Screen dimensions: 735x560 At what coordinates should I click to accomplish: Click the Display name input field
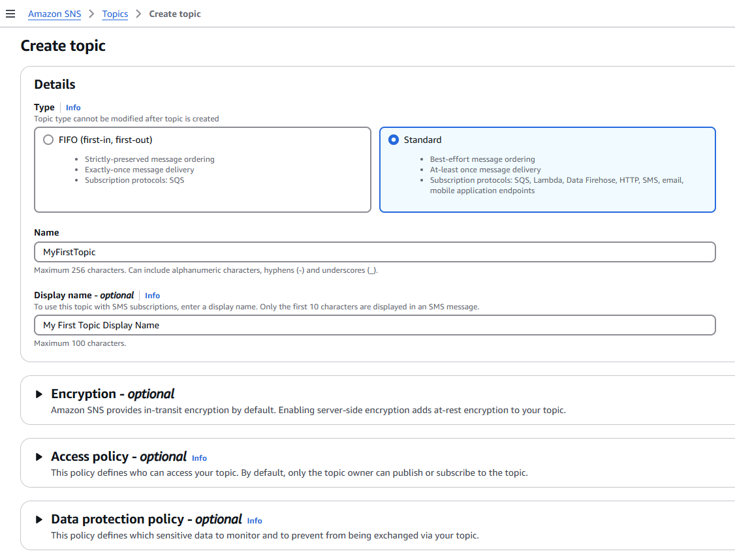pyautogui.click(x=375, y=325)
